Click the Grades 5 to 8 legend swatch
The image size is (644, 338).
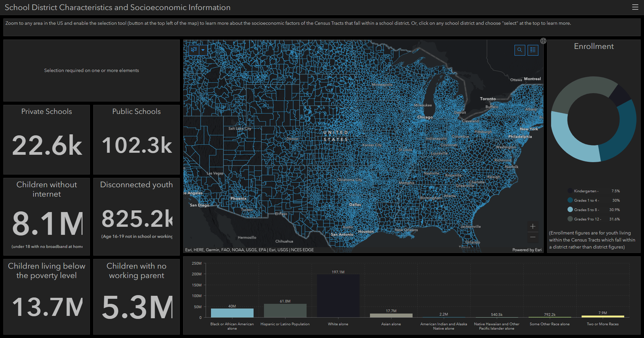(x=570, y=210)
